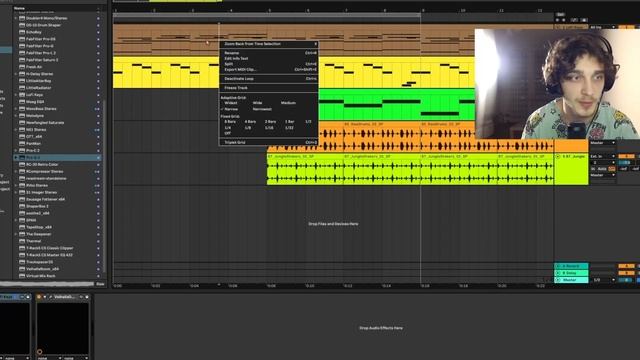Viewport: 640px width, 360px height.
Task: Click the unfold button on B Delay track
Action: [x=558, y=273]
